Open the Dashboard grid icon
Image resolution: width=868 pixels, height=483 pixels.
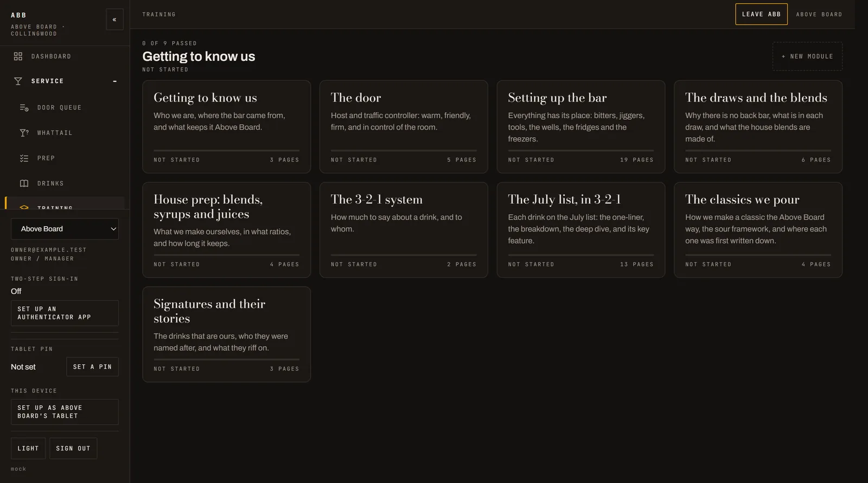coord(18,56)
